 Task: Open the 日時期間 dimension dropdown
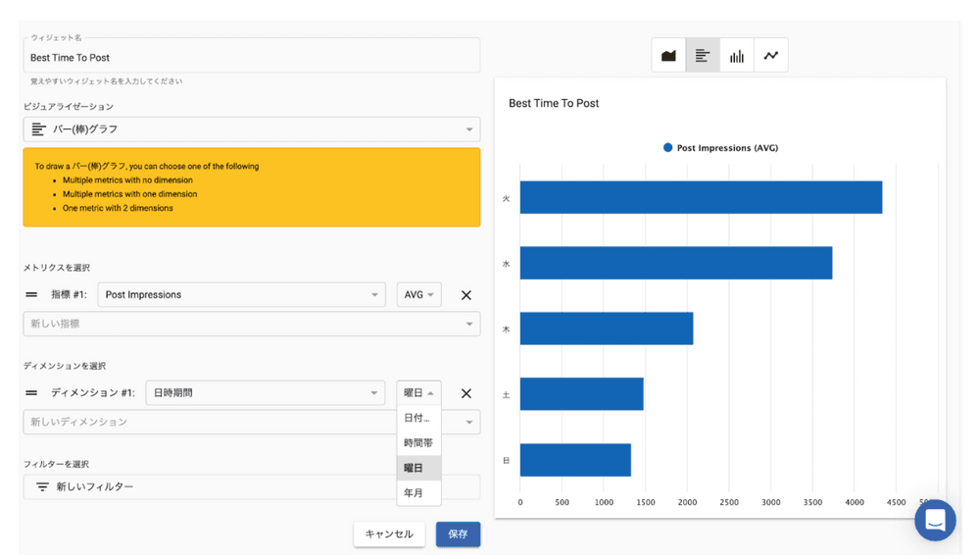click(265, 393)
